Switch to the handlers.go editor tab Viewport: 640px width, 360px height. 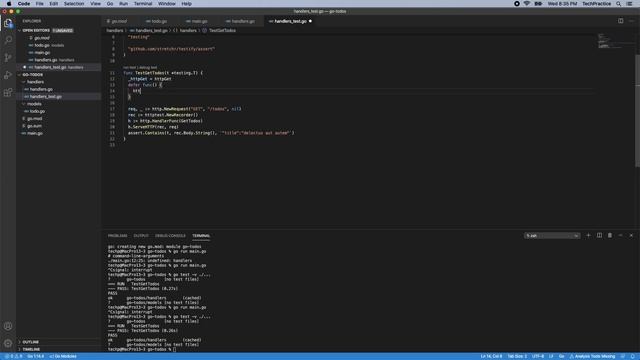tap(243, 21)
